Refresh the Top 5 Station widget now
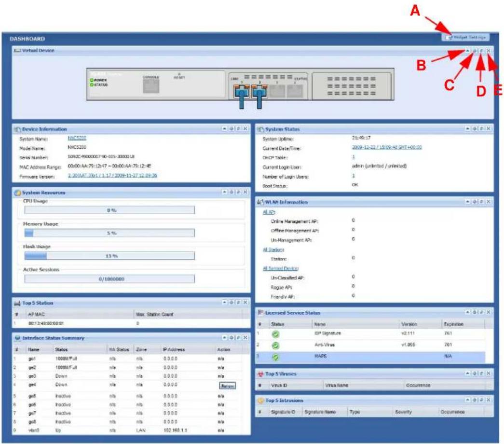 click(239, 303)
